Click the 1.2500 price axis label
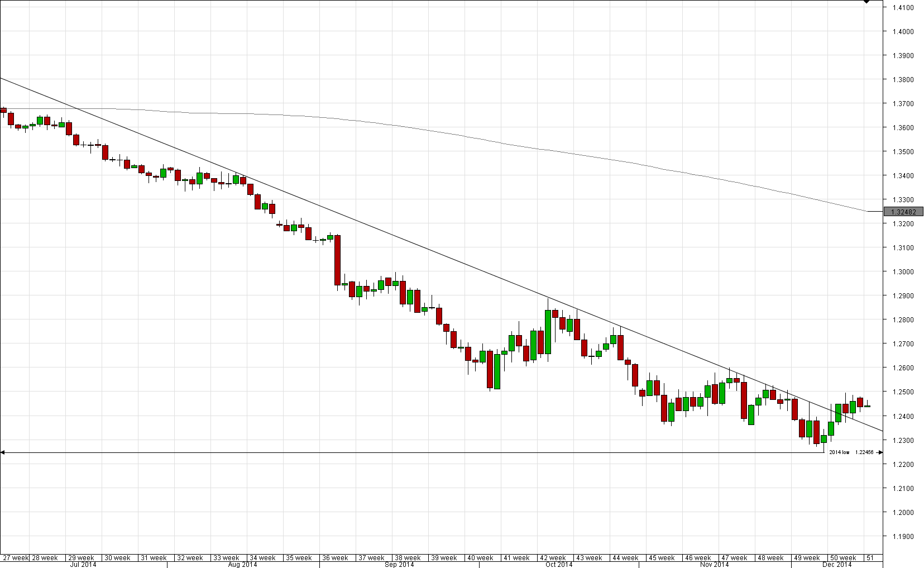924x568 pixels. coord(903,392)
